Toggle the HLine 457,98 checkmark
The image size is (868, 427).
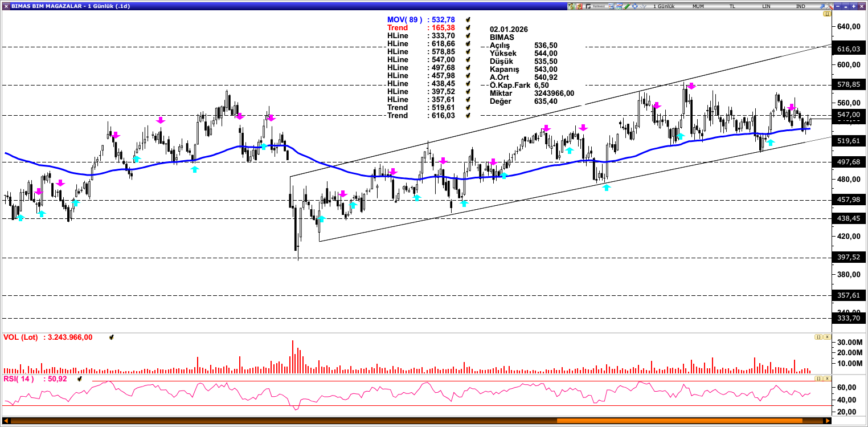(468, 75)
